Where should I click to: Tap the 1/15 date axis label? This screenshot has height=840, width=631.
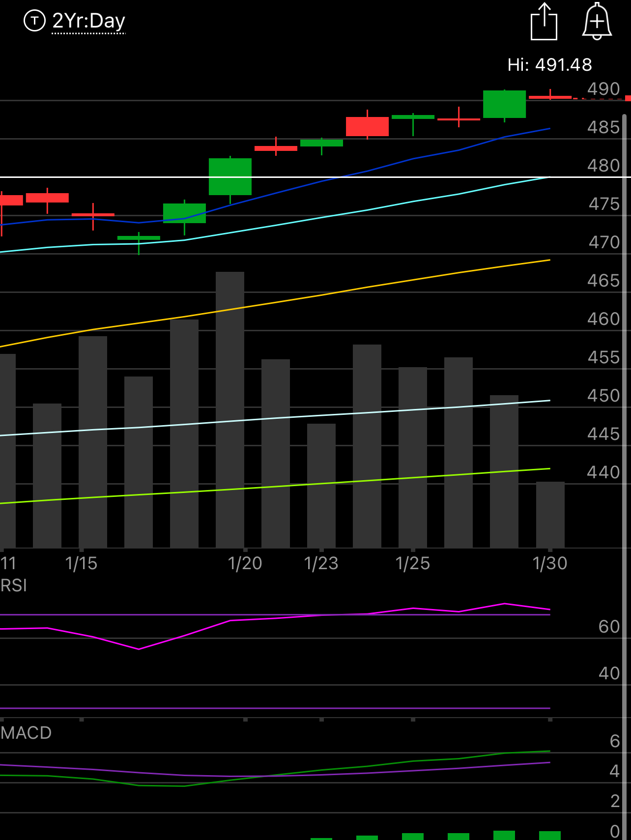tap(81, 563)
